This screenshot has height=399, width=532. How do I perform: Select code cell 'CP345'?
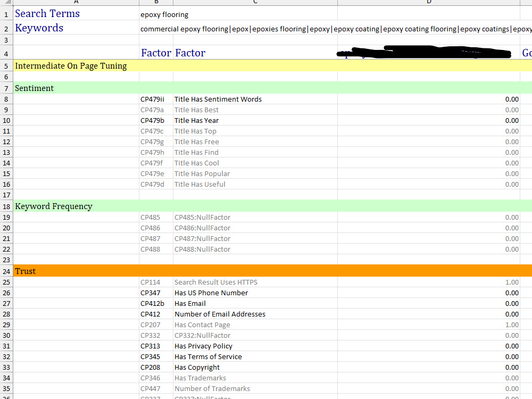click(156, 356)
